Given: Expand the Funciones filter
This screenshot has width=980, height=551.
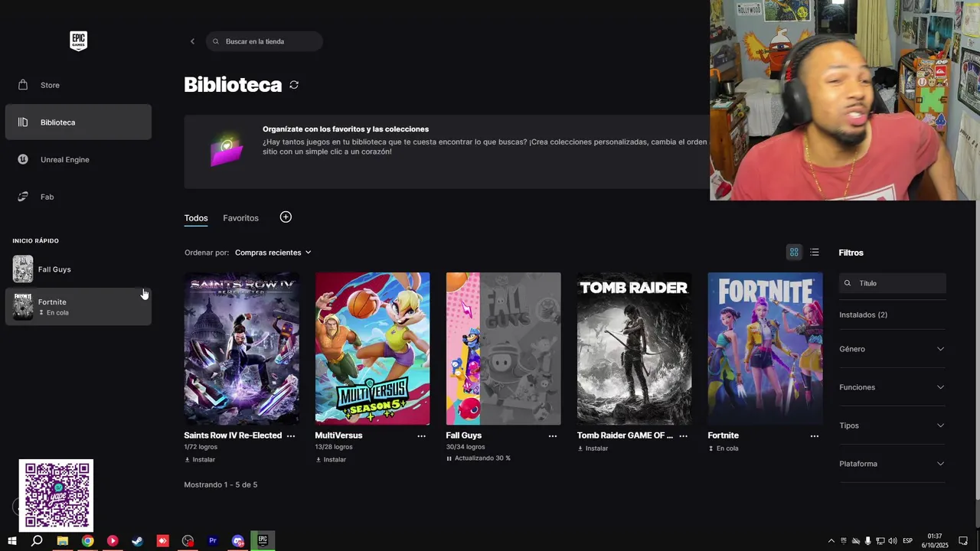Looking at the screenshot, I should (892, 387).
